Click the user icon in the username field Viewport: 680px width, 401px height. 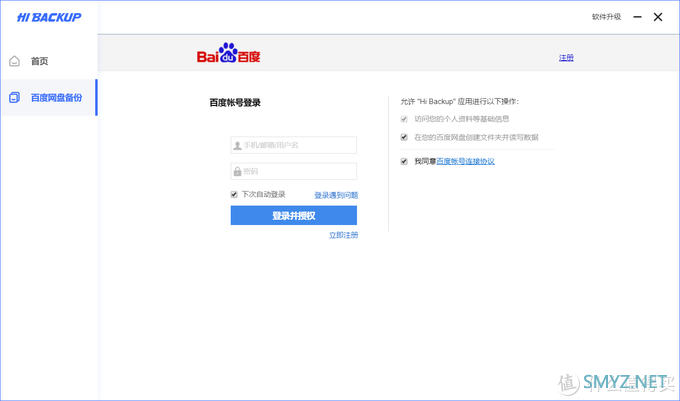[x=237, y=146]
